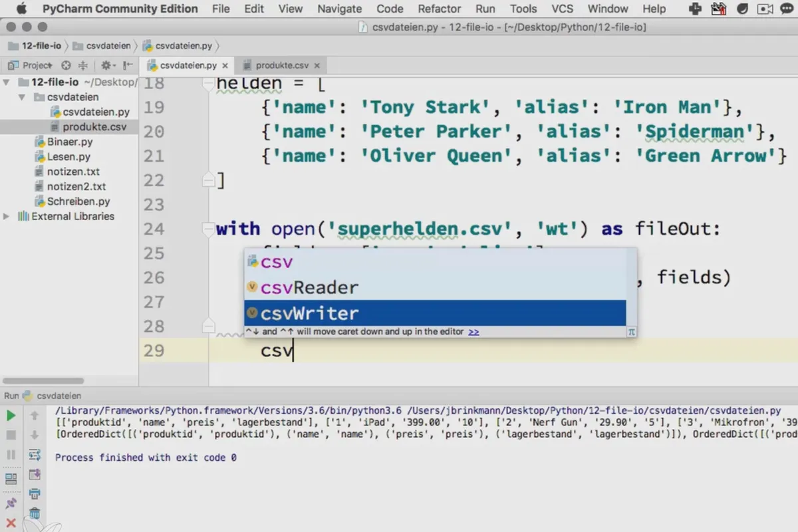Image resolution: width=798 pixels, height=532 pixels.
Task: Close the Run tab with the red X
Action: (11, 523)
